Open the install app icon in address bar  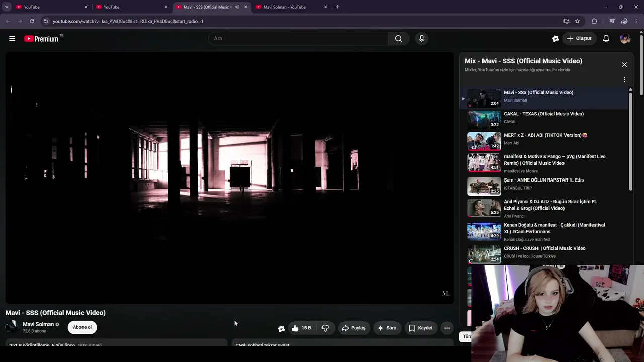pyautogui.click(x=566, y=21)
